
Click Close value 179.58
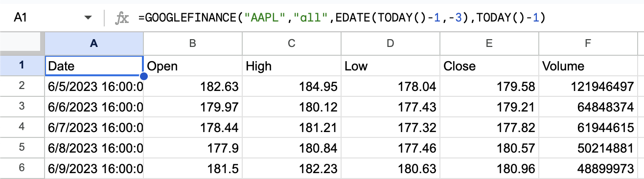489,87
